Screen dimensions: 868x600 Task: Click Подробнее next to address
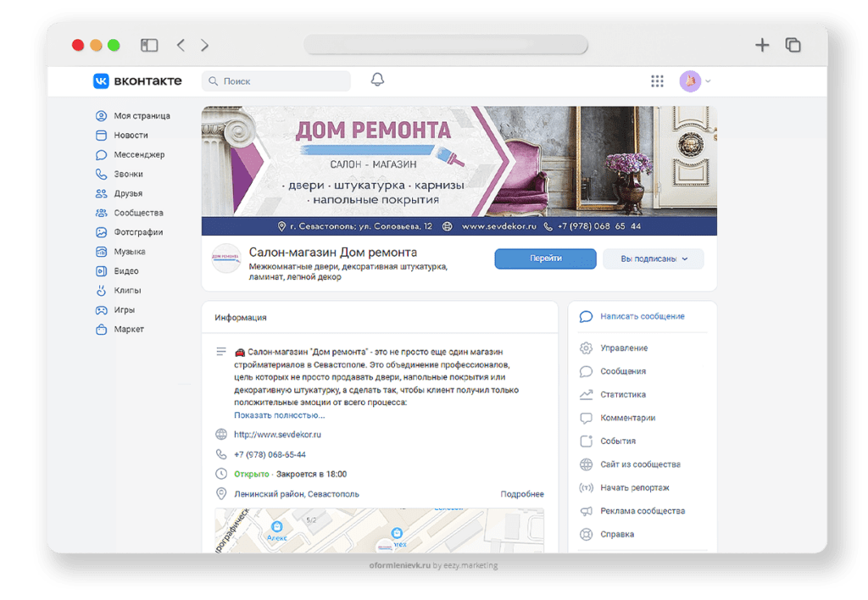coord(522,494)
